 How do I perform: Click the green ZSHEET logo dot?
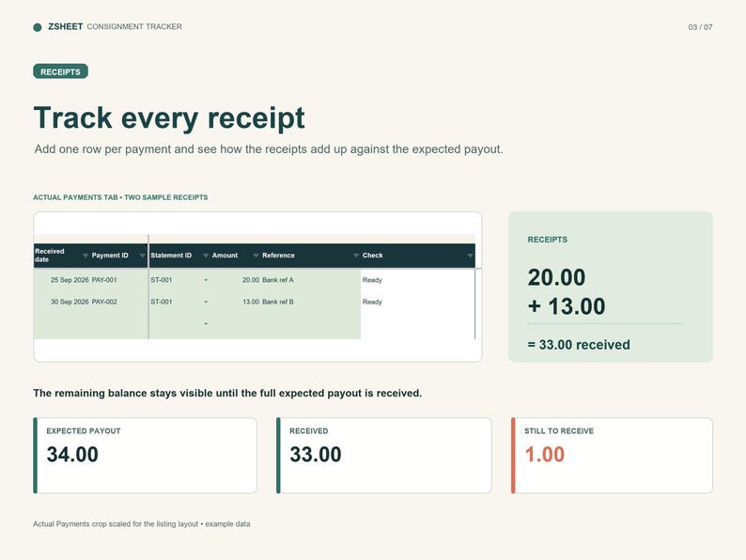(38, 27)
